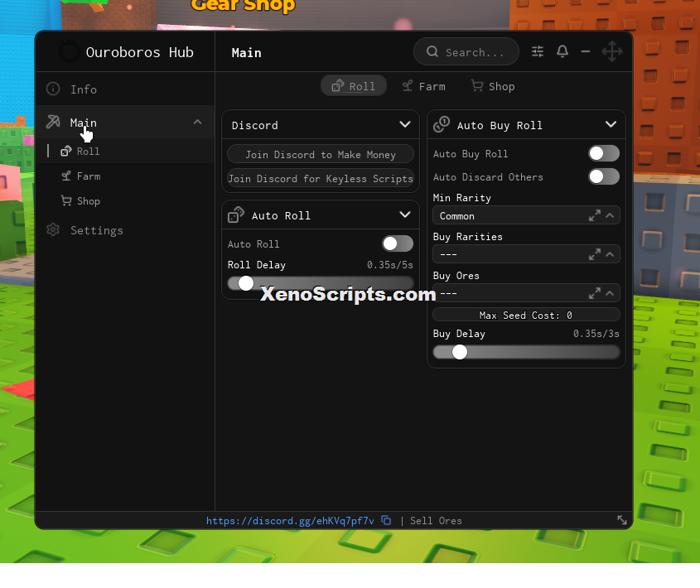Switch to the Roll top tab

(354, 86)
